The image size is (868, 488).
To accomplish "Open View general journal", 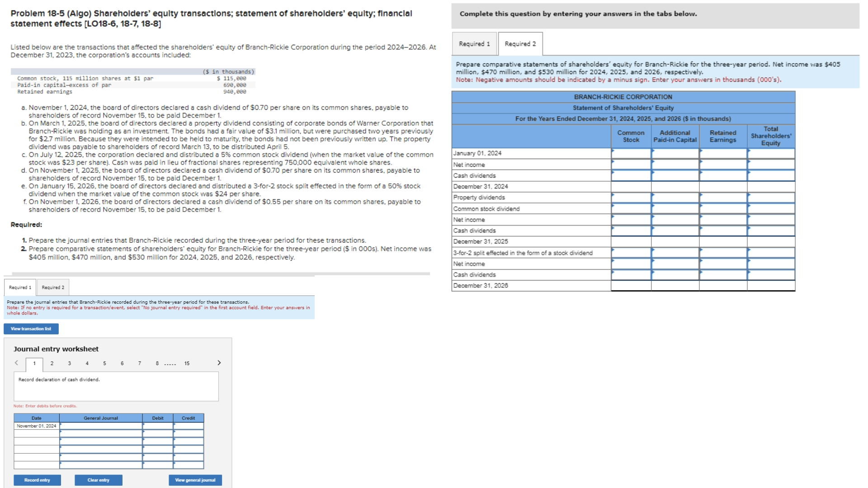I will coord(195,480).
